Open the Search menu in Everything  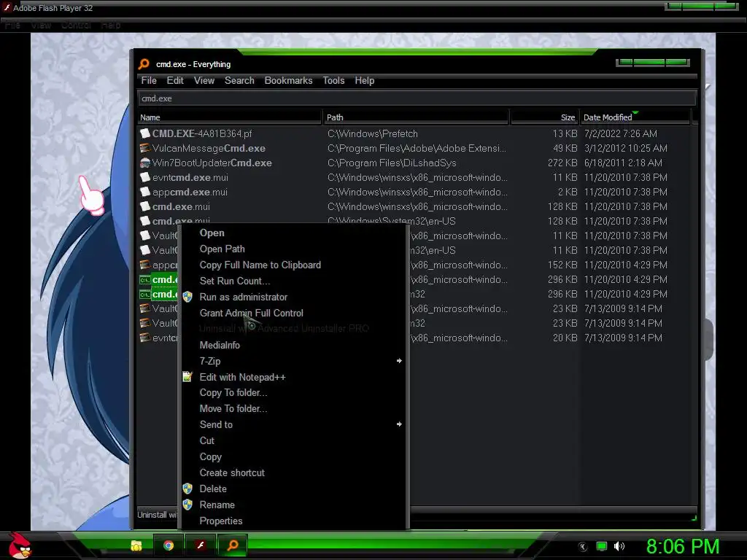pyautogui.click(x=239, y=80)
